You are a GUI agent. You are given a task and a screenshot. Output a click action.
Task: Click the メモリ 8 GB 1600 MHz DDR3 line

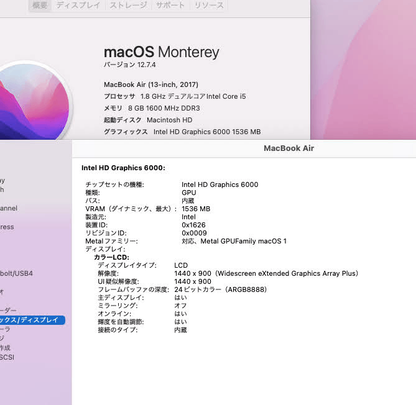point(152,108)
